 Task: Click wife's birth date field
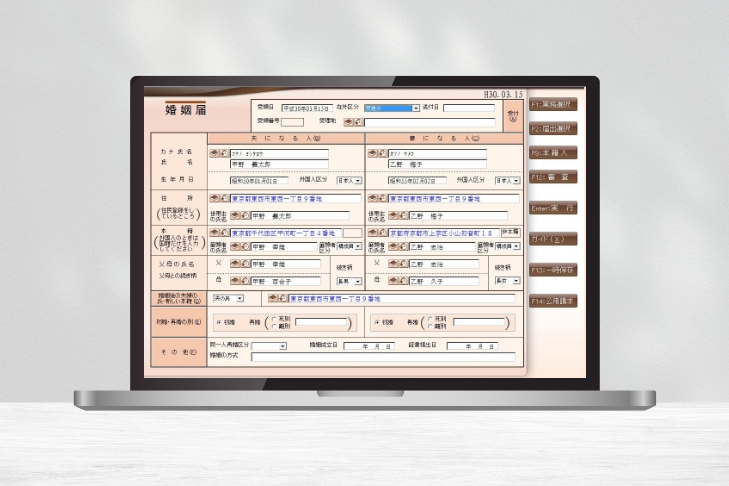(417, 180)
